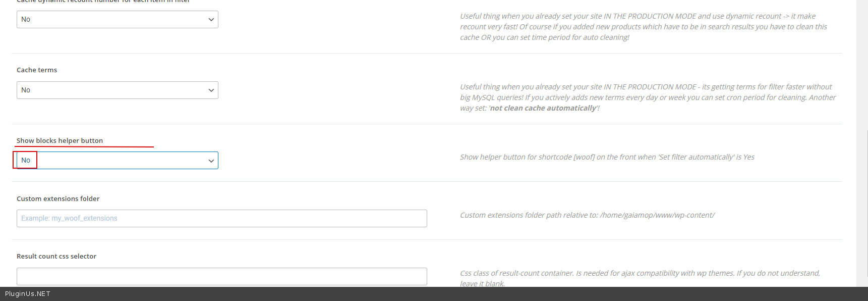Click the chevron on the topmost dynamic recount dropdown
This screenshot has height=301, width=868.
click(x=211, y=20)
